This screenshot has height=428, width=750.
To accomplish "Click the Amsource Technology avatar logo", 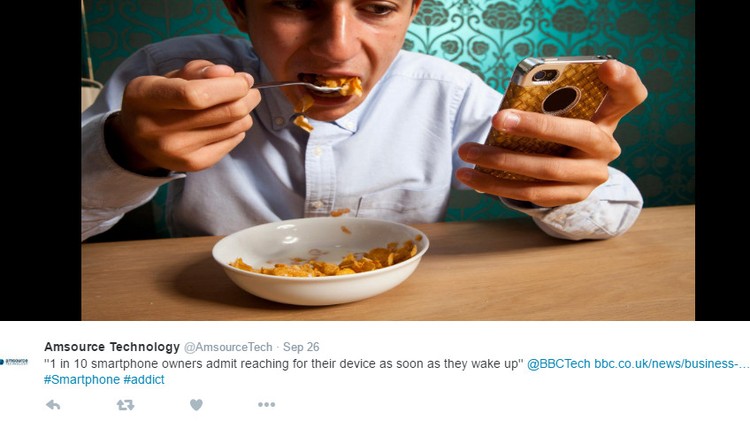I will (x=14, y=362).
